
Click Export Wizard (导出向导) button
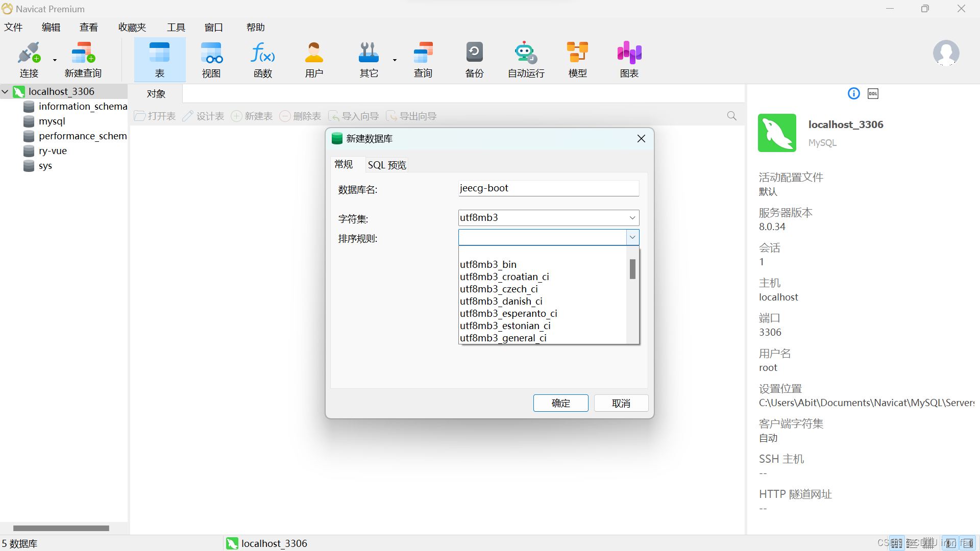411,116
